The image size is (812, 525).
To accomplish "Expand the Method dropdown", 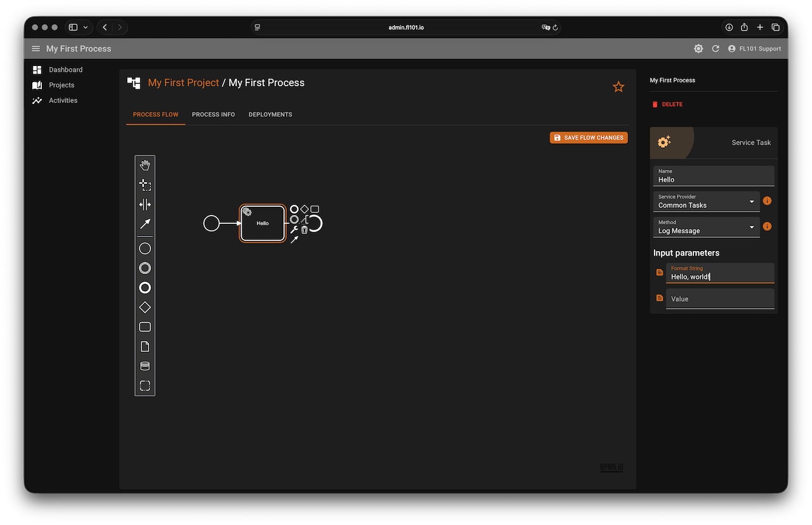I will [706, 227].
